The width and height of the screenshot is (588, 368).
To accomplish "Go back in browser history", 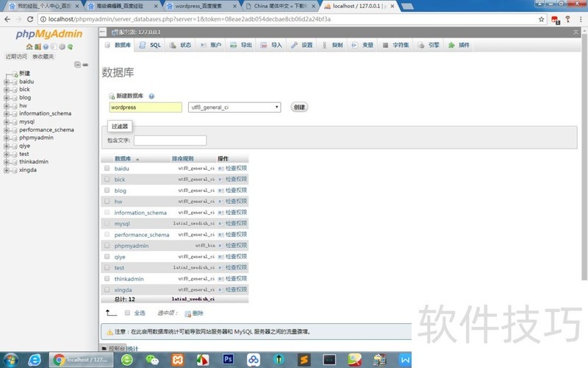I will pos(7,19).
